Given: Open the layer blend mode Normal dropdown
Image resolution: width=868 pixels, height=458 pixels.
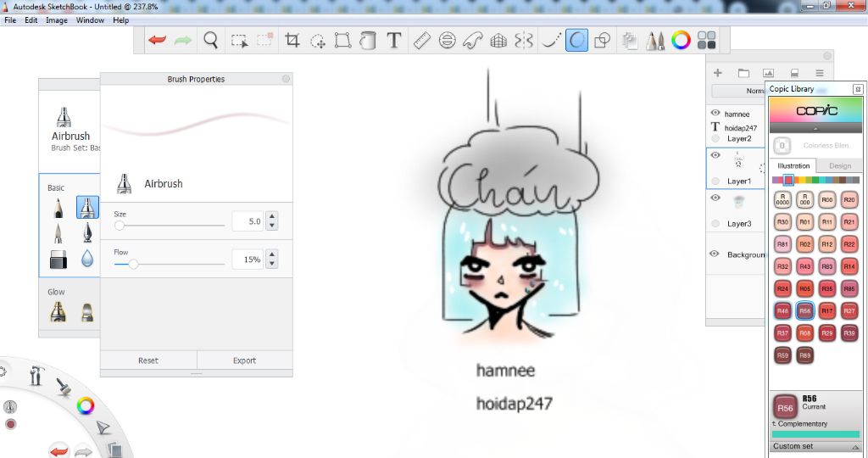Looking at the screenshot, I should coord(739,91).
